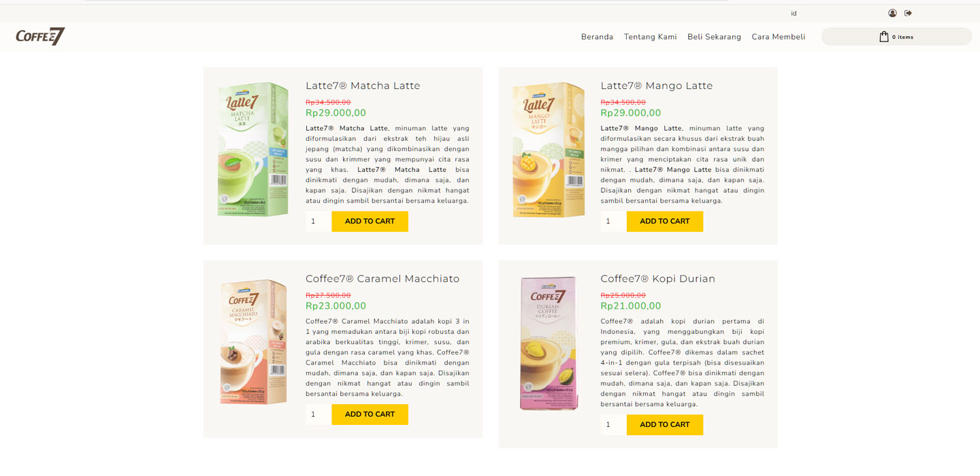This screenshot has height=476, width=980.
Task: Open the user account profile icon
Action: [x=892, y=13]
